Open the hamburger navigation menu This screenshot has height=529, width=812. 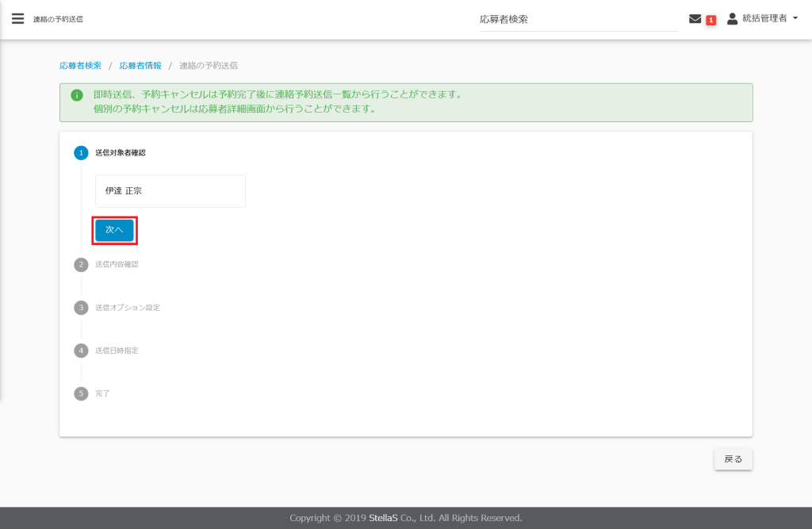tap(17, 19)
